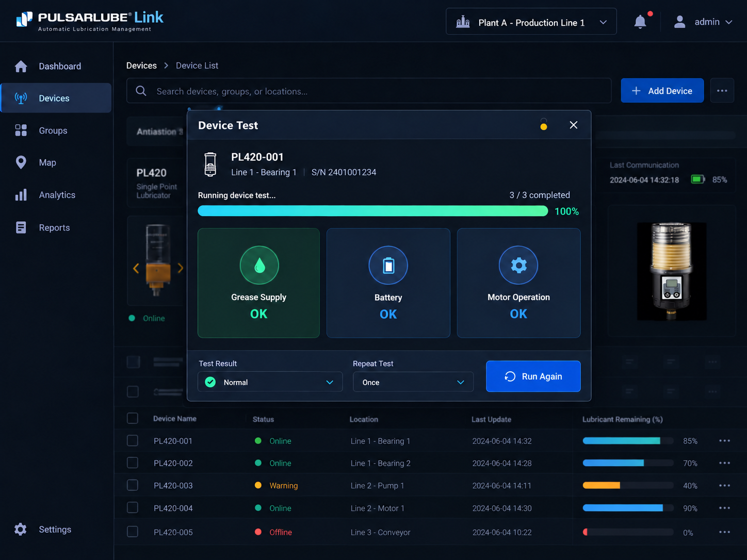The height and width of the screenshot is (560, 747).
Task: Click the Devices breadcrumb link
Action: (x=141, y=65)
